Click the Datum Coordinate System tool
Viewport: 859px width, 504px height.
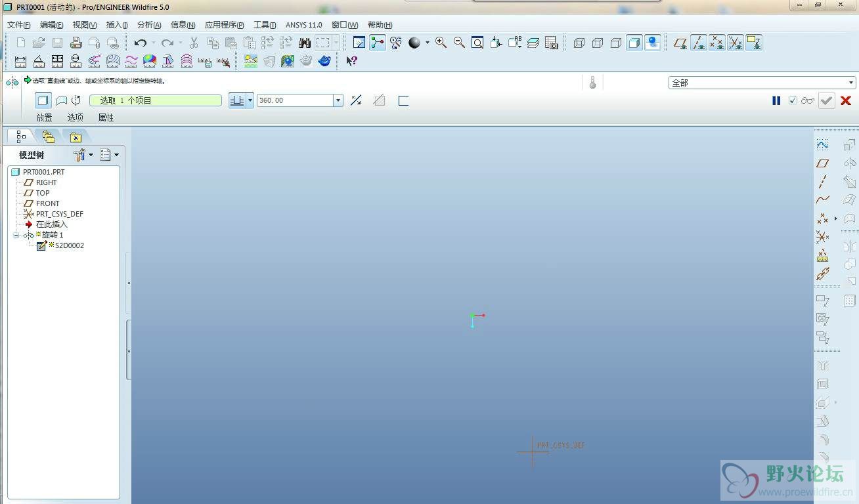(x=822, y=236)
